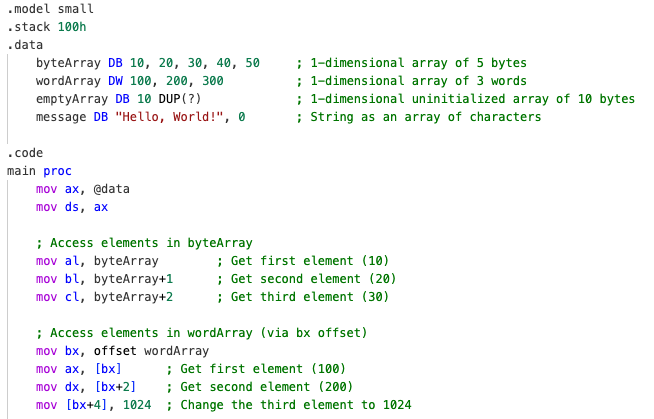This screenshot has height=419, width=654.
Task: Click comment 'Get second element (20)'
Action: point(313,279)
